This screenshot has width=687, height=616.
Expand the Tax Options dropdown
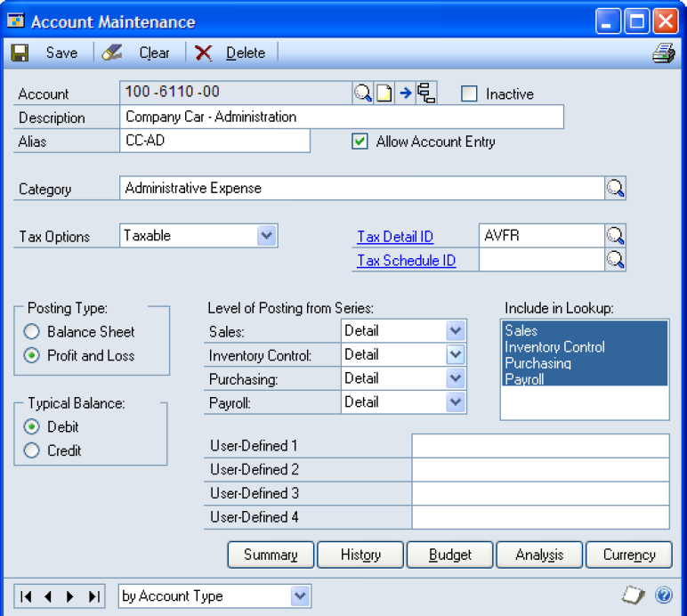tap(267, 236)
